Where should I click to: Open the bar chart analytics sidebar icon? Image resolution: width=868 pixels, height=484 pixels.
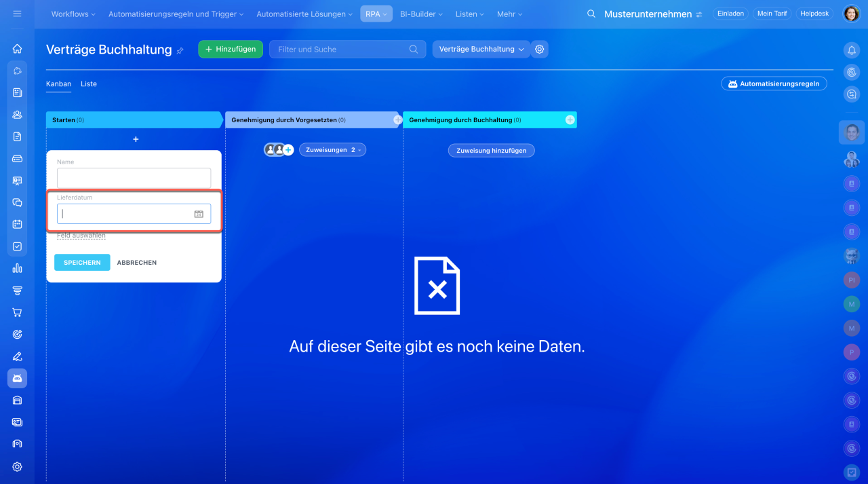click(17, 268)
